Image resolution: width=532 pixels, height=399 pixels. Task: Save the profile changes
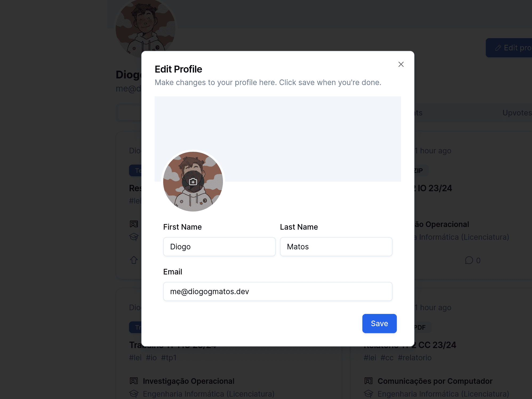pyautogui.click(x=379, y=324)
